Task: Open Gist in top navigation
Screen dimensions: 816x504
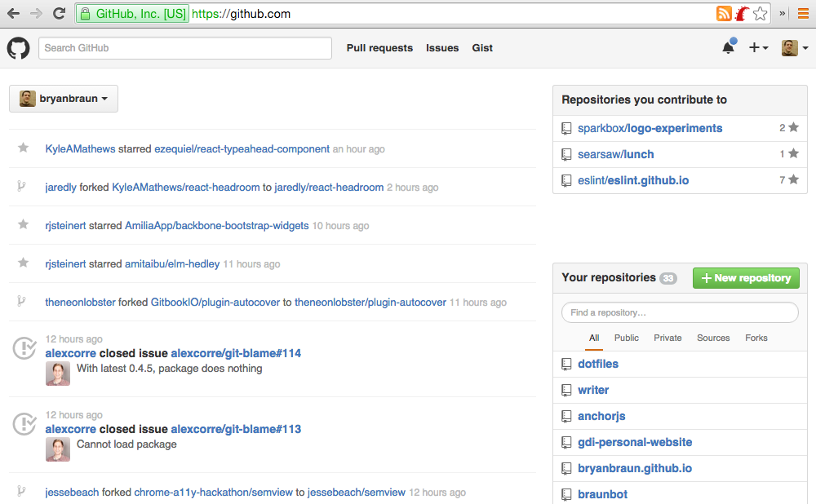Action: 482,48
